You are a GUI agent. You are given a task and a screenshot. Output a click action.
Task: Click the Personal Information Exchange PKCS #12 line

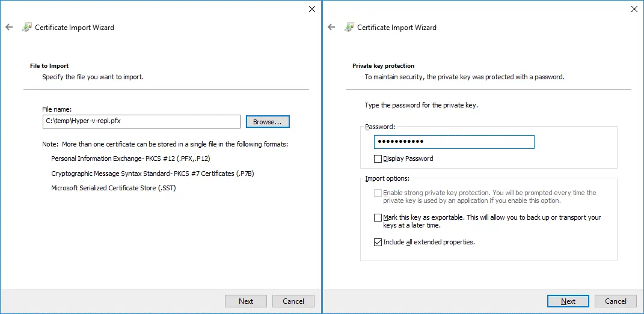click(x=130, y=159)
